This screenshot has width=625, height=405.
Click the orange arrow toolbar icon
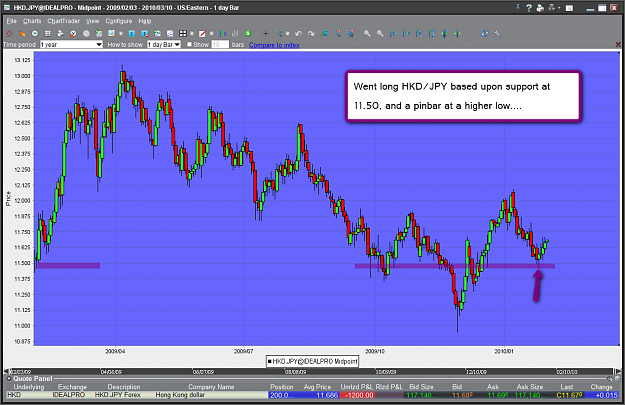click(x=22, y=34)
